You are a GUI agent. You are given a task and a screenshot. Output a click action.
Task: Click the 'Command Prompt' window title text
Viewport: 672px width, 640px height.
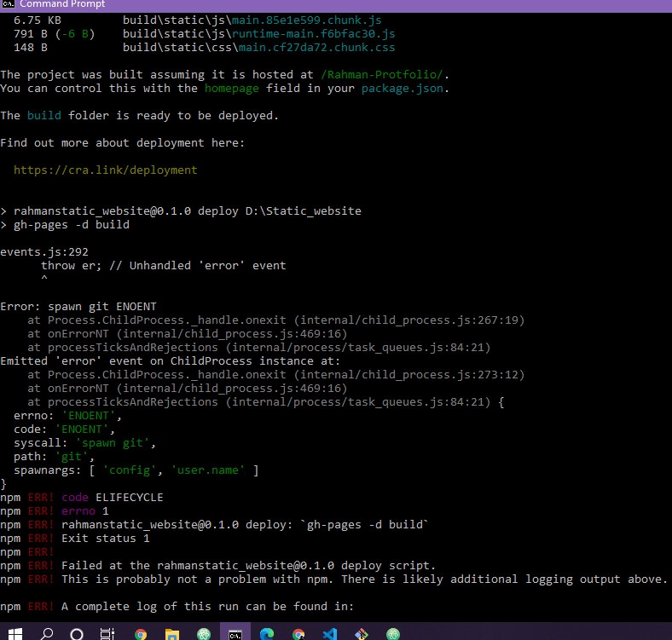pyautogui.click(x=62, y=4)
